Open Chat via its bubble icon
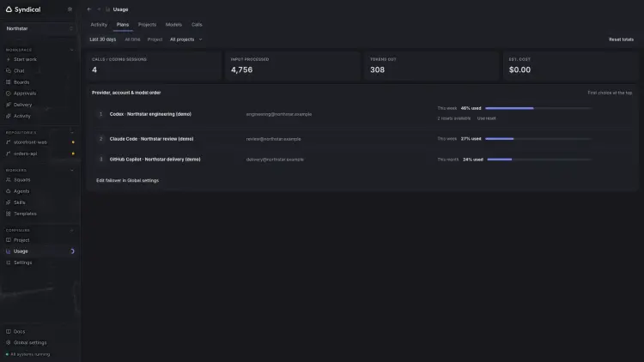Image resolution: width=644 pixels, height=362 pixels. (x=9, y=70)
